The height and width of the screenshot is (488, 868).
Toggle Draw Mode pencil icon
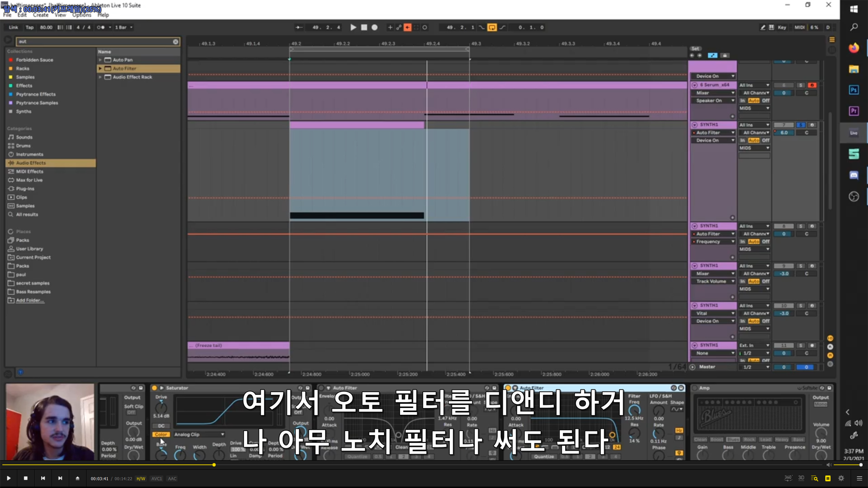[763, 28]
